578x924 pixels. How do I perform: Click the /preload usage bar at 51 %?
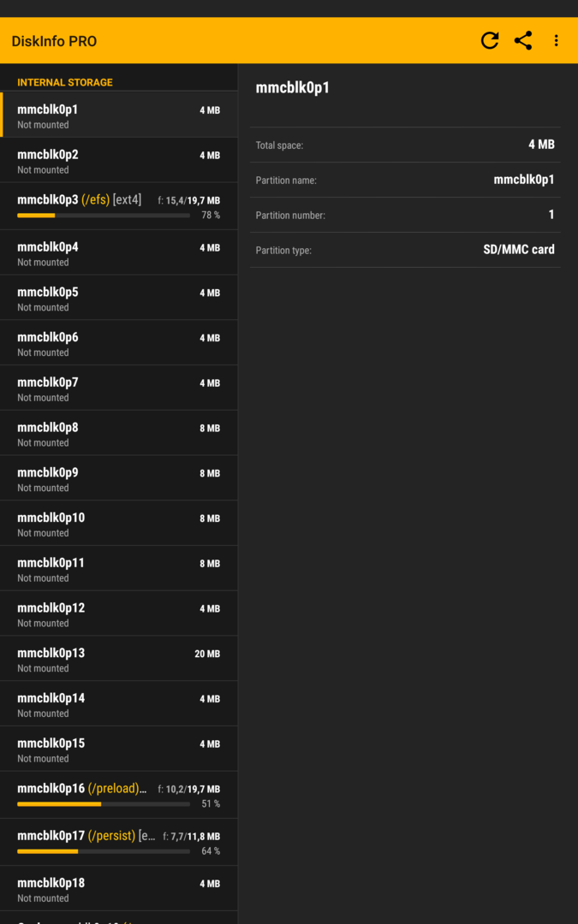[104, 803]
